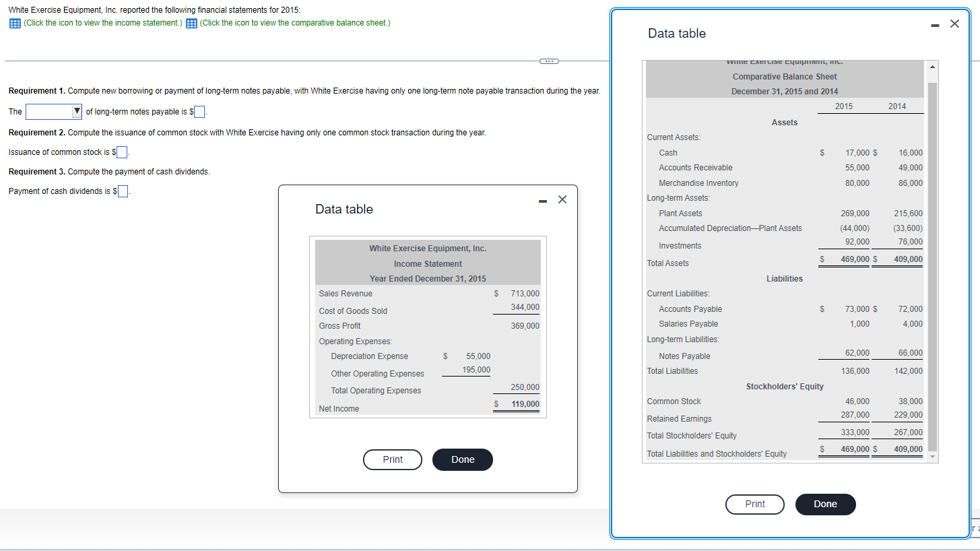Select the 2015 Notes Payable value 62,000
The height and width of the screenshot is (551, 980).
(x=857, y=353)
